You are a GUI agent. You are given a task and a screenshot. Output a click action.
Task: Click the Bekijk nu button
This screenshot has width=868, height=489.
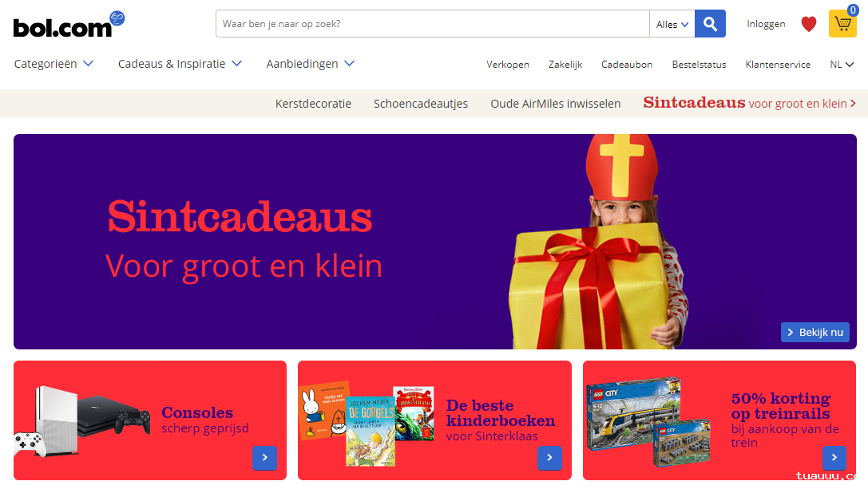point(814,332)
